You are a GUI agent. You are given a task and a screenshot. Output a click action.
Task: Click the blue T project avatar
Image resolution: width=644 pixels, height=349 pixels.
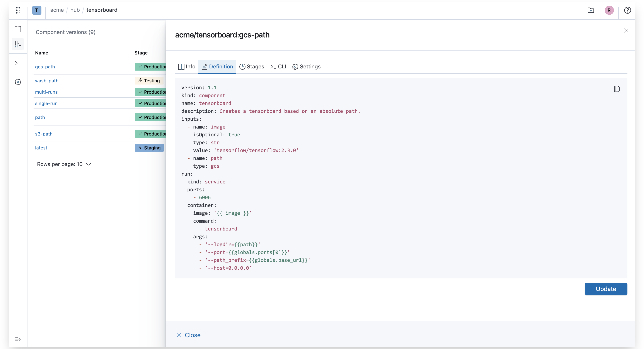tap(37, 10)
